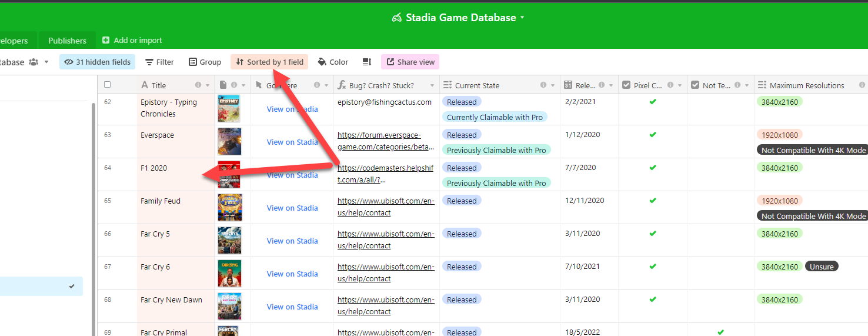Open the Not Te... column dropdown arrow
868x336 pixels.
(748, 85)
